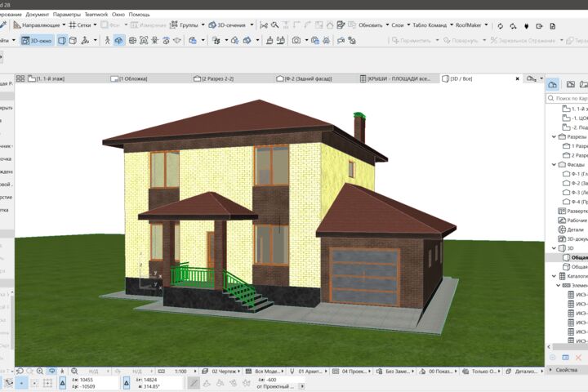
Task: Click the fit-in-window magnifier icon
Action: pos(74,371)
